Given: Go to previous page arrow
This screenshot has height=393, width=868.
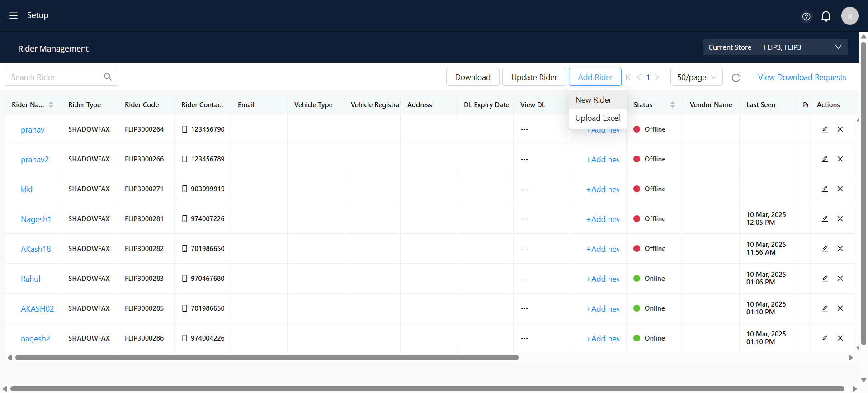Looking at the screenshot, I should 639,77.
